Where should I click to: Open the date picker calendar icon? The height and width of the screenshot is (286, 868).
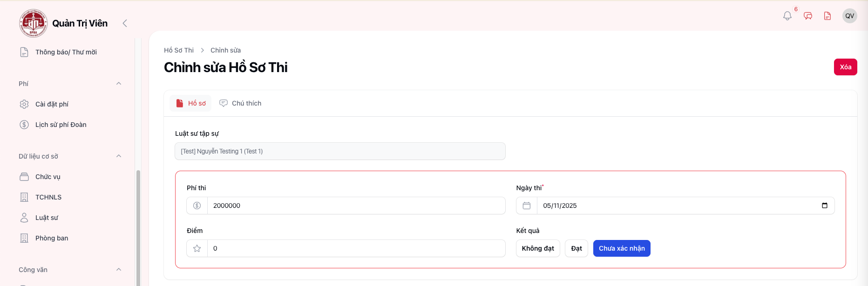[x=824, y=206]
